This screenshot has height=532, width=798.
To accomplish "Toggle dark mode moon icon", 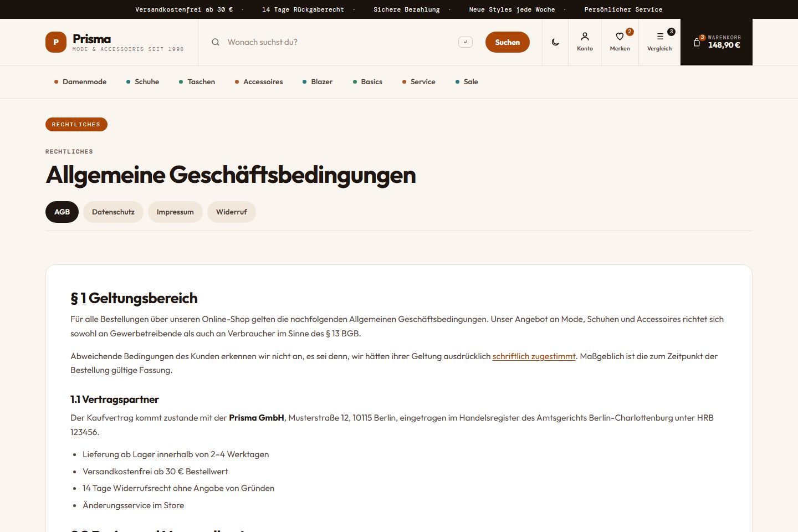I will tap(555, 42).
